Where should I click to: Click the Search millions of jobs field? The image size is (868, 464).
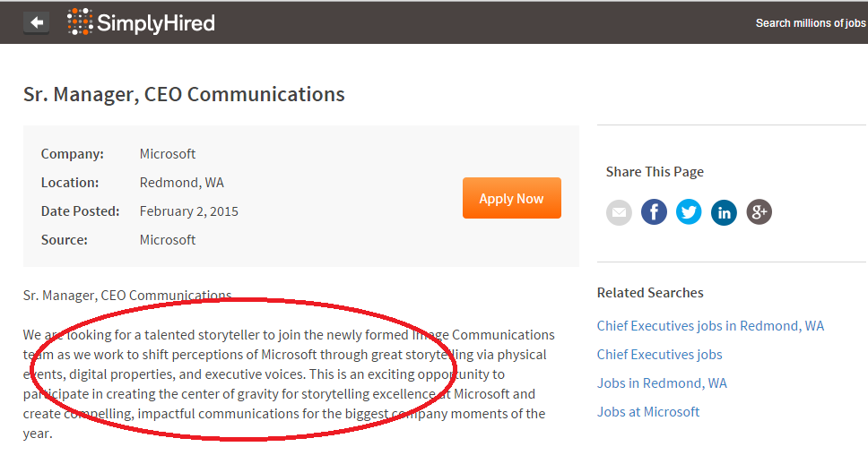point(811,23)
